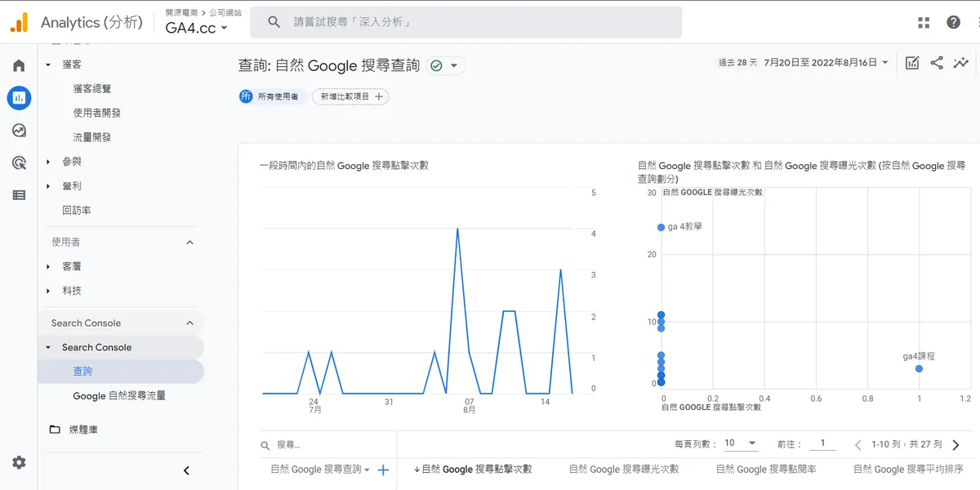The height and width of the screenshot is (490, 980).
Task: Open the edit comparisons chart icon
Action: (912, 63)
